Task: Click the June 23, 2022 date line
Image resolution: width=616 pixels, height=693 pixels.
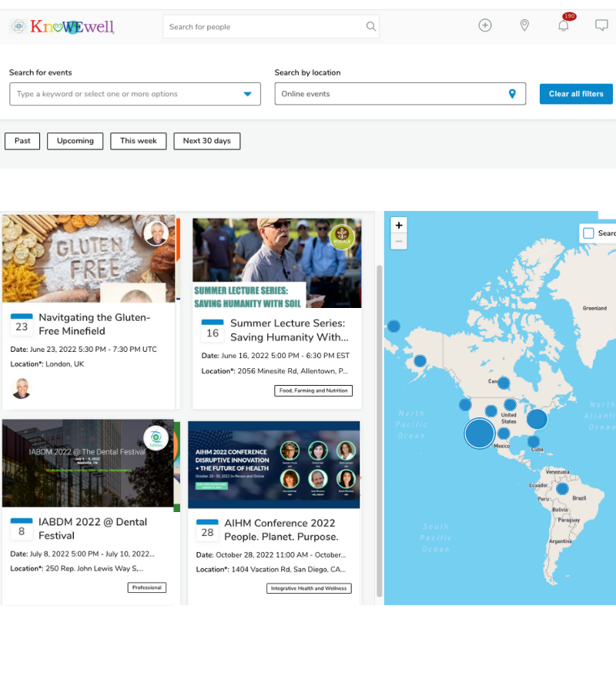Action: pos(83,349)
